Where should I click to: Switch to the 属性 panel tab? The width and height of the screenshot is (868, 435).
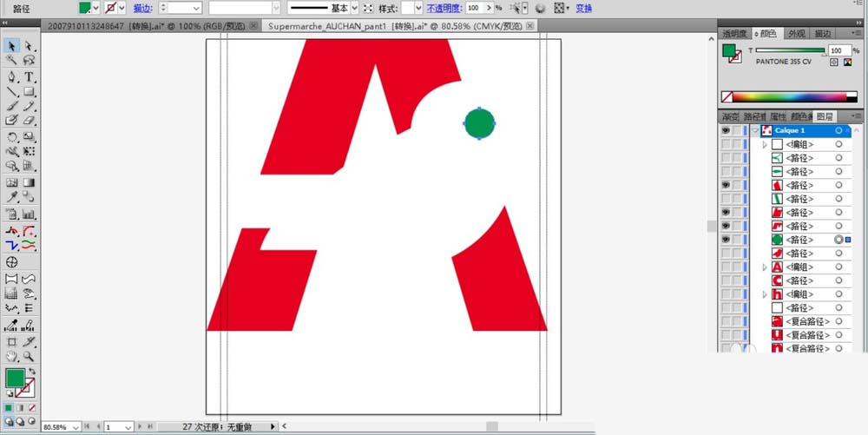pos(778,116)
